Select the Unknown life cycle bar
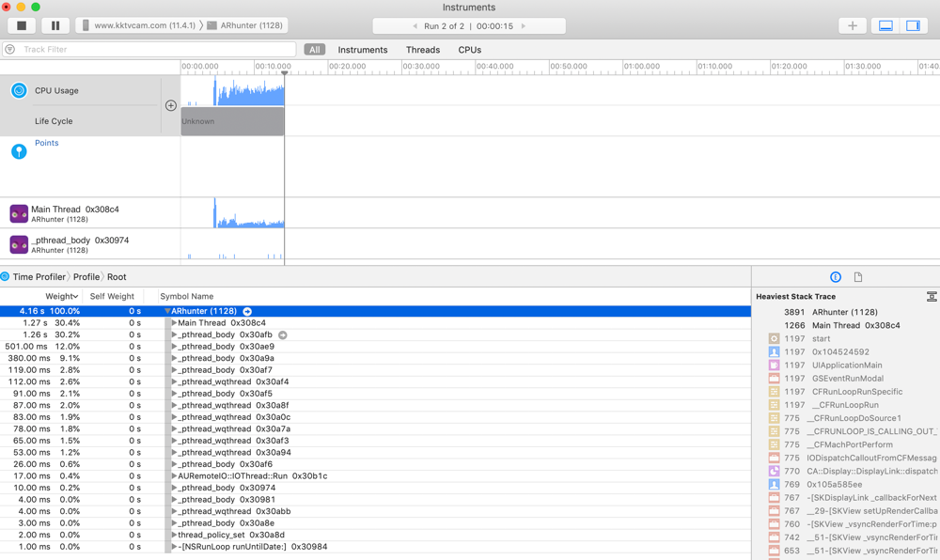Viewport: 940px width, 560px height. coord(232,121)
